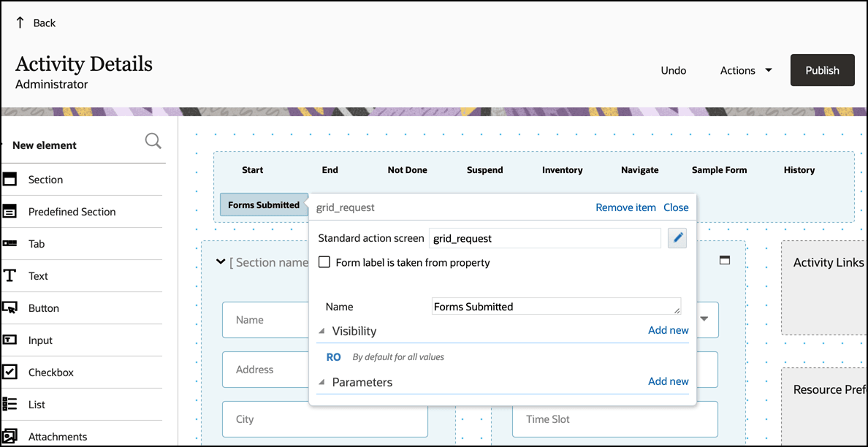Select the Predefined Section element icon
The width and height of the screenshot is (868, 447).
tap(9, 211)
